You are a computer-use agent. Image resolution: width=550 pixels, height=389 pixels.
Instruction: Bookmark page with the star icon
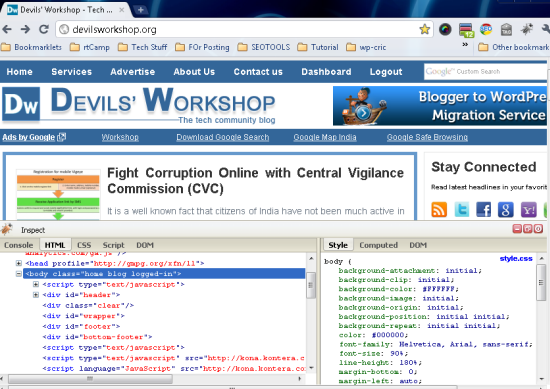[x=424, y=29]
